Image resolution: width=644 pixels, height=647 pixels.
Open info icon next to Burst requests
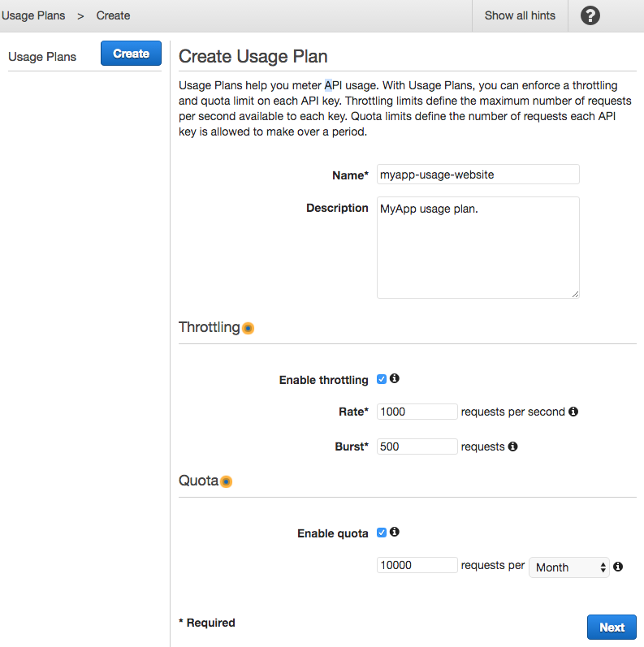[x=512, y=446]
